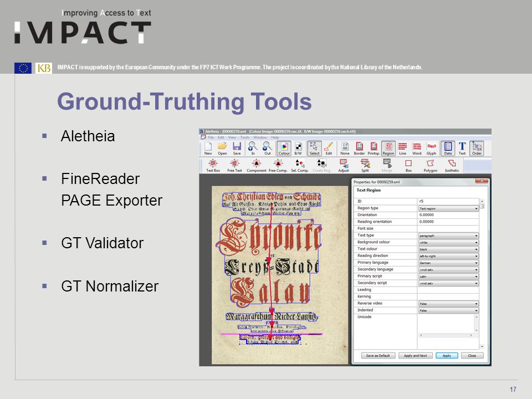Screen dimensions: 532x399
Task: Select the Text Box region tool
Action: tap(213, 166)
